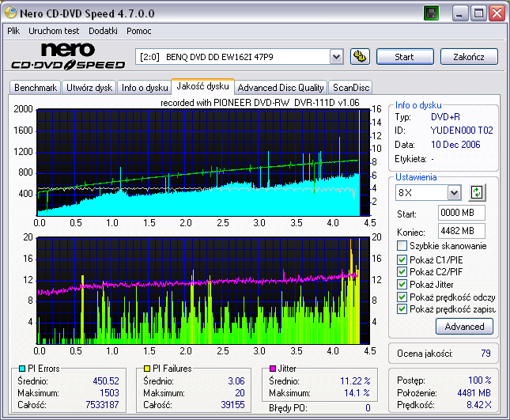Click the disc type value DVD+R
Image resolution: width=510 pixels, height=420 pixels.
point(445,117)
